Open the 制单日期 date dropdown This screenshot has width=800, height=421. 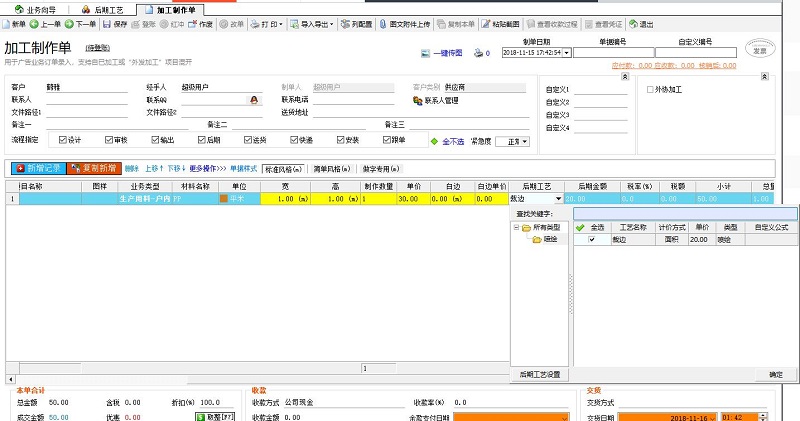[x=566, y=53]
